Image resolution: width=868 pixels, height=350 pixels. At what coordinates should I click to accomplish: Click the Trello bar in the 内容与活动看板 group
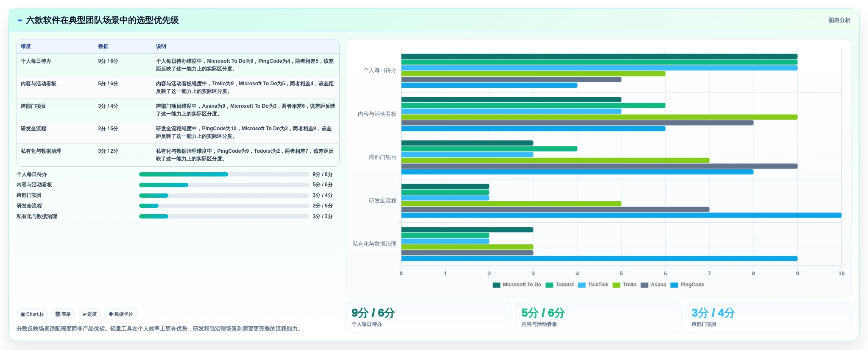coord(599,117)
